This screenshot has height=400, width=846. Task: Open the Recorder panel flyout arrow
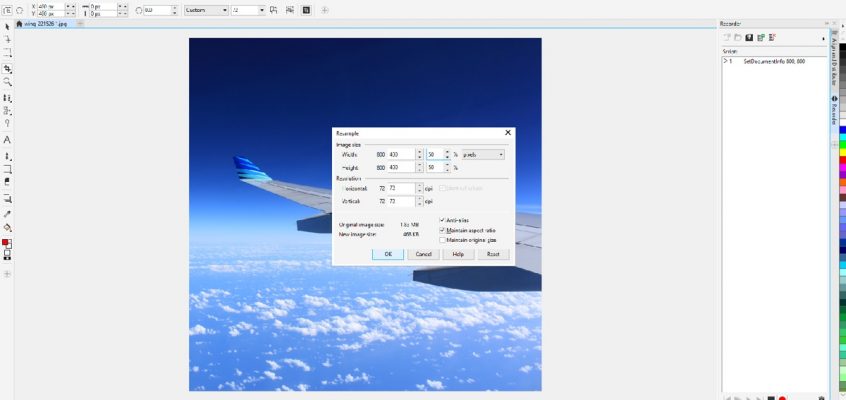tap(823, 38)
